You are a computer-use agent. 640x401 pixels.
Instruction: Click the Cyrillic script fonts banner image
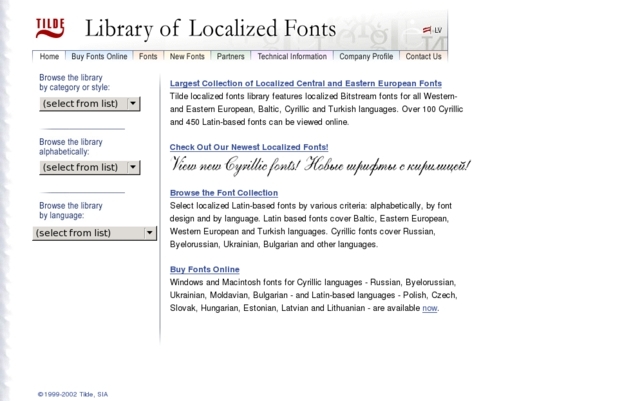click(x=321, y=165)
